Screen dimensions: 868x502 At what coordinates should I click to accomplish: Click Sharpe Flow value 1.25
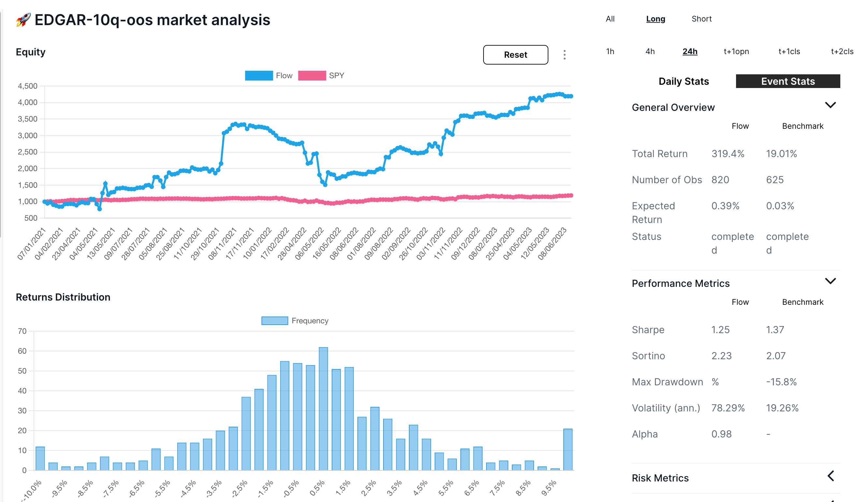point(720,330)
